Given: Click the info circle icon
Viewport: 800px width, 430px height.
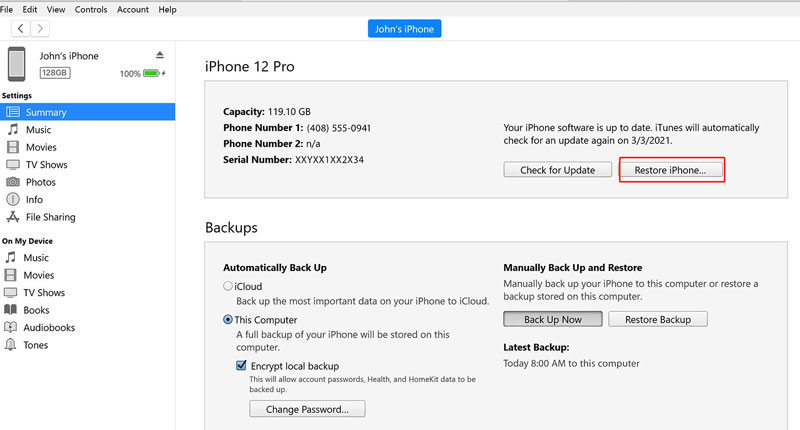Looking at the screenshot, I should coord(13,199).
